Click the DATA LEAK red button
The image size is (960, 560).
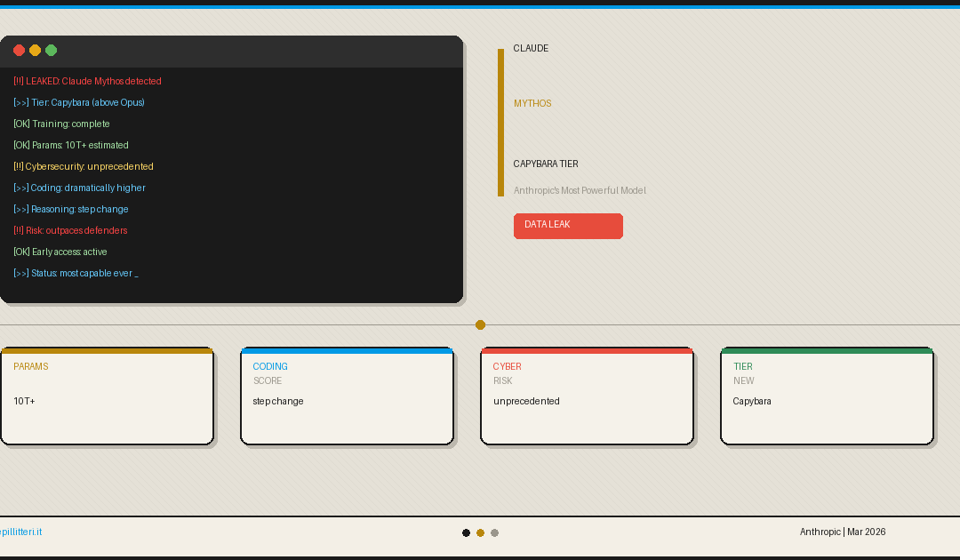tap(568, 226)
